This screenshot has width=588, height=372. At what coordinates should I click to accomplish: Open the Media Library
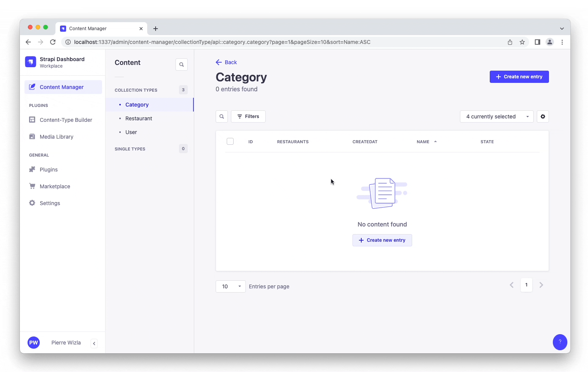(56, 136)
